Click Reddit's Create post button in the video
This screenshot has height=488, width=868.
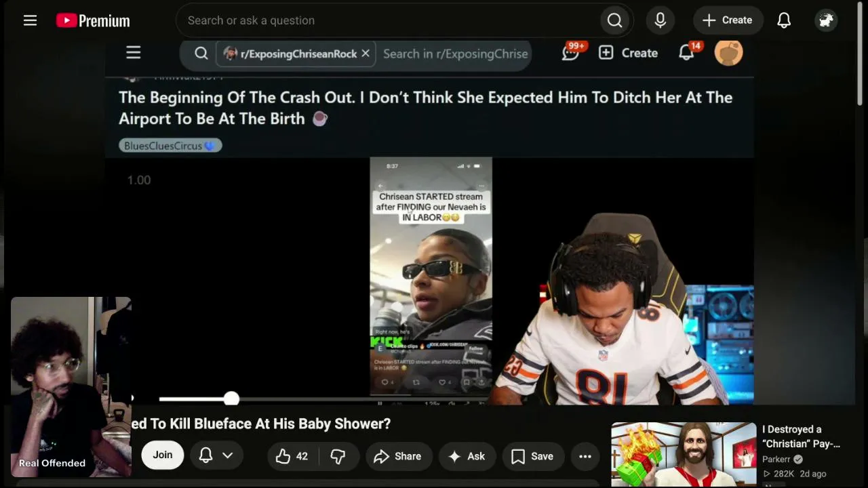628,53
